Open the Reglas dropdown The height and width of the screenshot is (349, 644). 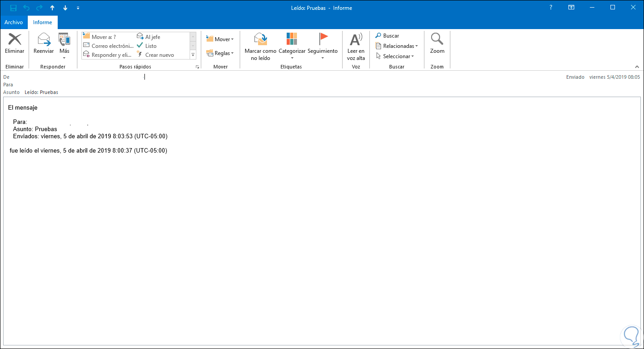220,53
